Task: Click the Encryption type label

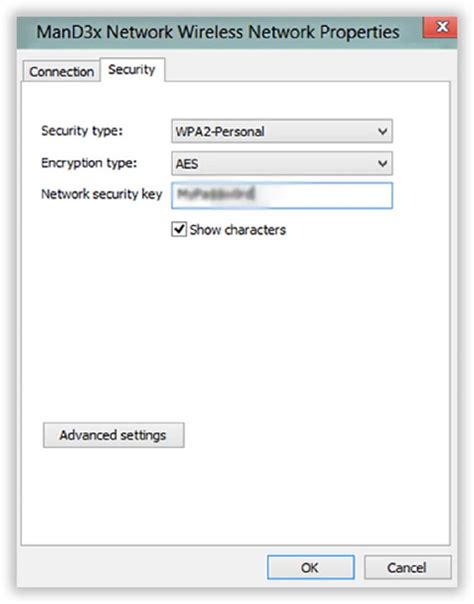Action: [89, 163]
